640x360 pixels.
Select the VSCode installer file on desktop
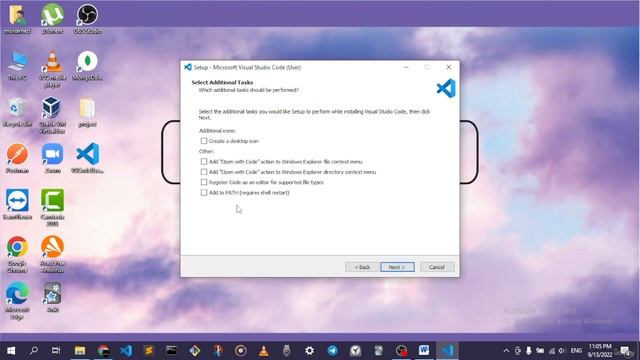pyautogui.click(x=87, y=158)
